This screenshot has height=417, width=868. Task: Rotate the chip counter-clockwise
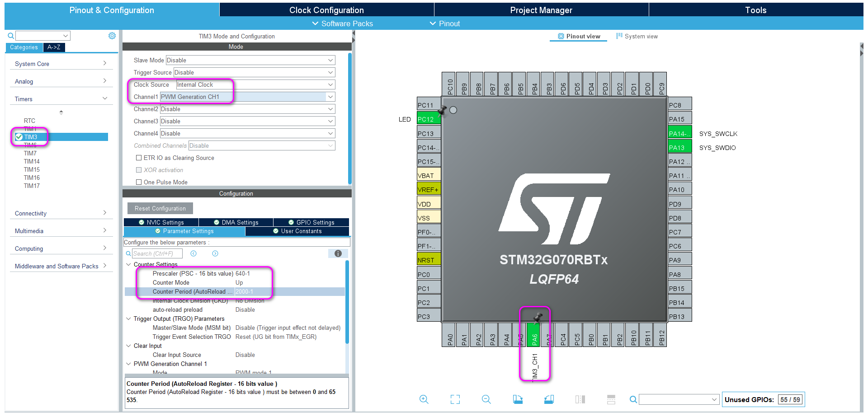click(x=549, y=399)
